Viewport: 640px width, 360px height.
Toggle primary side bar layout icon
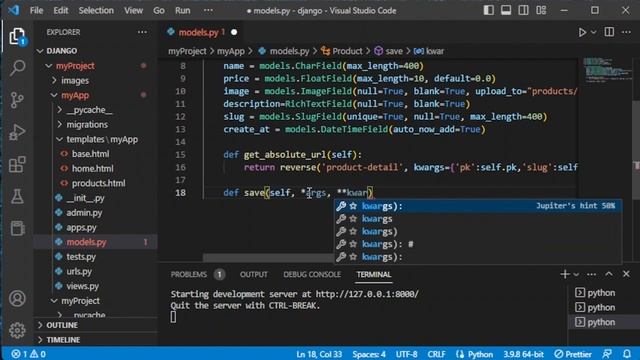point(489,10)
